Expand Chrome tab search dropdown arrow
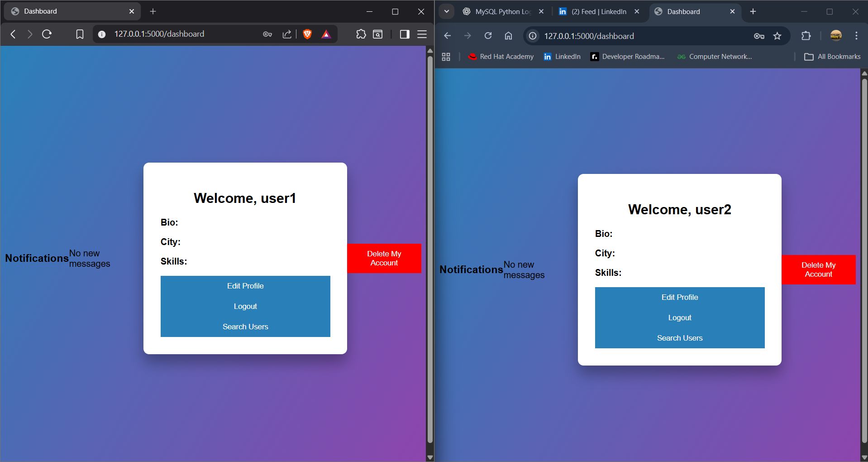 (x=446, y=11)
